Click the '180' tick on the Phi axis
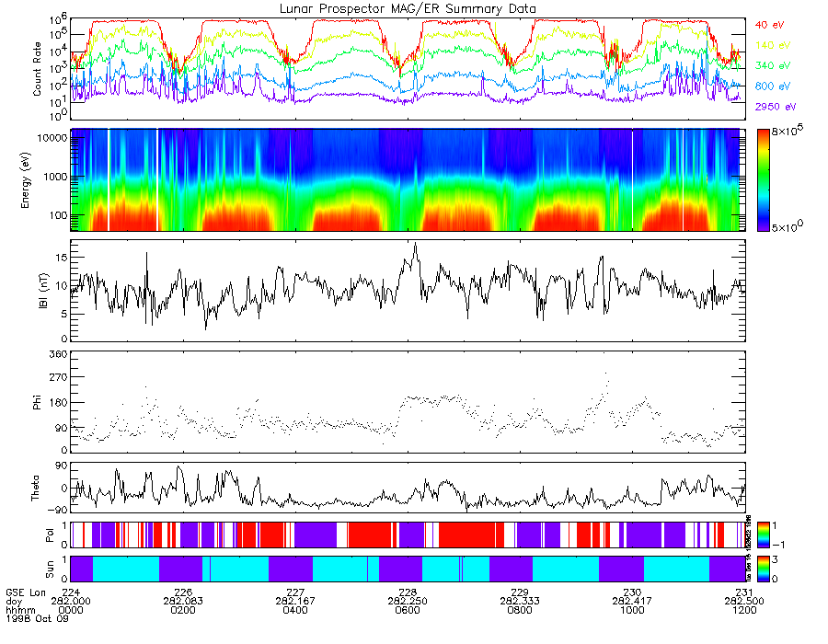The image size is (828, 644). point(58,402)
